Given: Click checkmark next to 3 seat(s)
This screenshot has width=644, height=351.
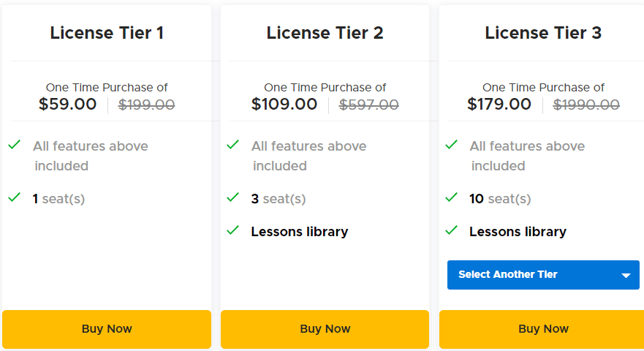Looking at the screenshot, I should (232, 197).
